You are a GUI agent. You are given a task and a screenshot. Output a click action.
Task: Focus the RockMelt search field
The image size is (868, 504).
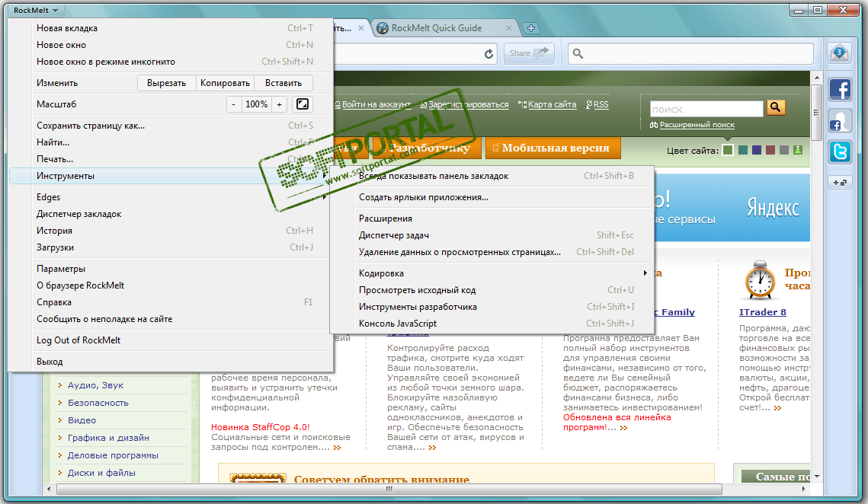(x=690, y=53)
